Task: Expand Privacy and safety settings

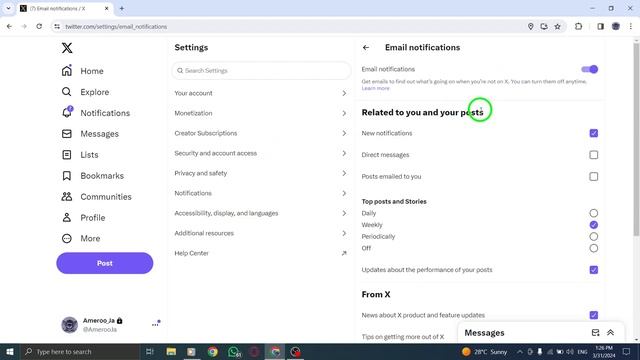Action: point(260,173)
